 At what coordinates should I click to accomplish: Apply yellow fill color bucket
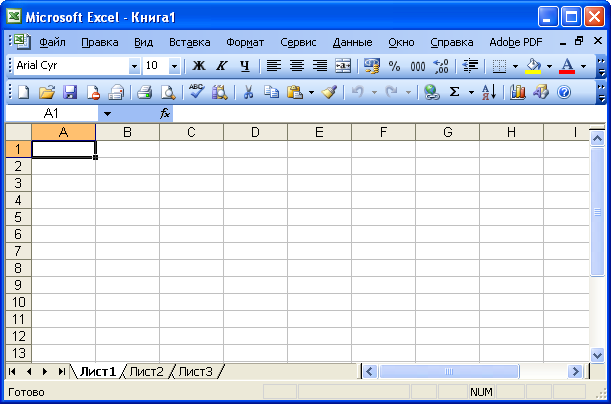click(x=533, y=66)
